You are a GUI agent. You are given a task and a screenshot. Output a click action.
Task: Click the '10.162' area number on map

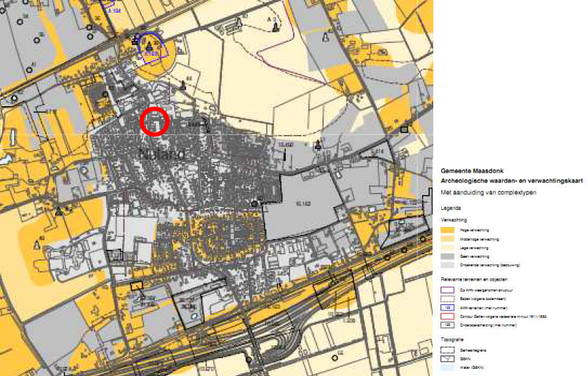coord(303,204)
